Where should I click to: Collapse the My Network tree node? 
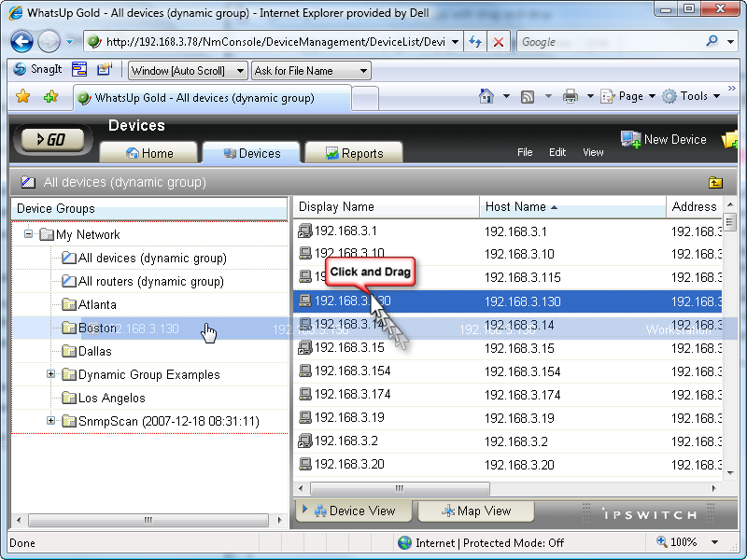[28, 234]
